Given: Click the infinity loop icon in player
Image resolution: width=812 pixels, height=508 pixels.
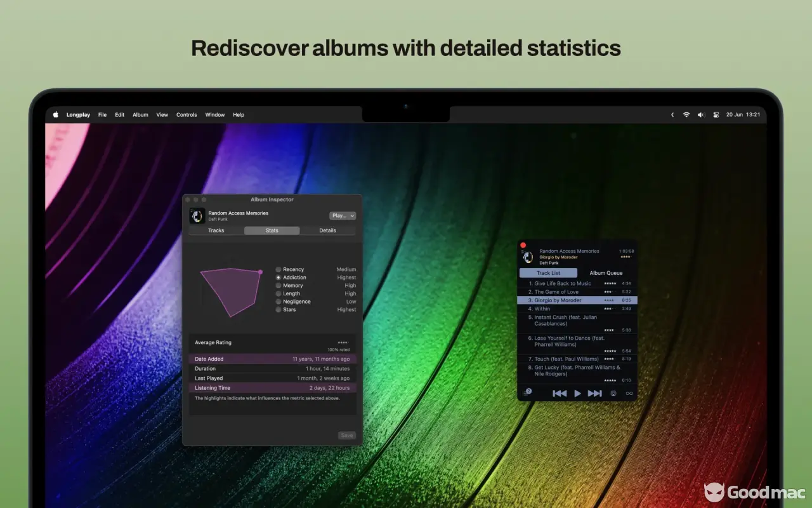Looking at the screenshot, I should click(x=629, y=394).
